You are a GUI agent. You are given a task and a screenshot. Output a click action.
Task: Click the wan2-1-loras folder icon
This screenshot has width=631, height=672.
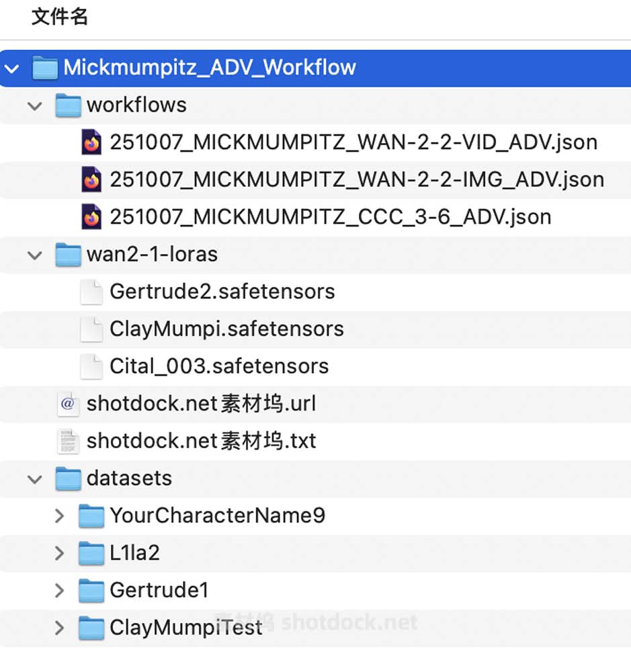click(68, 255)
